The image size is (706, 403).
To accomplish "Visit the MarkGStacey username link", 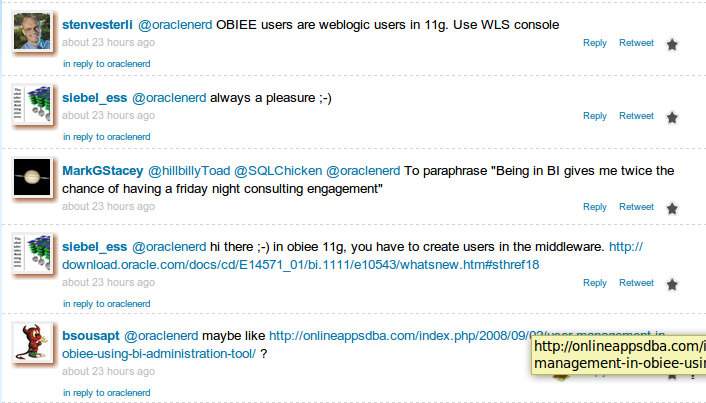I will [101, 171].
